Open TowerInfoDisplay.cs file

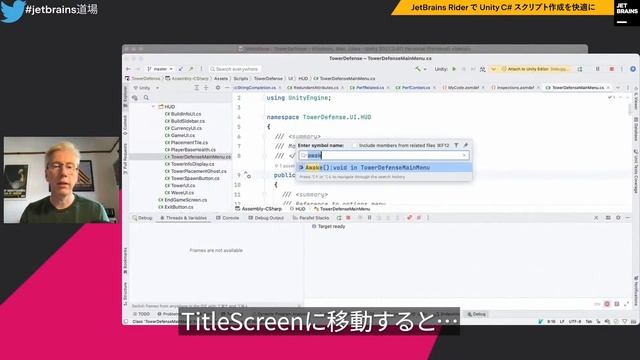pos(189,164)
